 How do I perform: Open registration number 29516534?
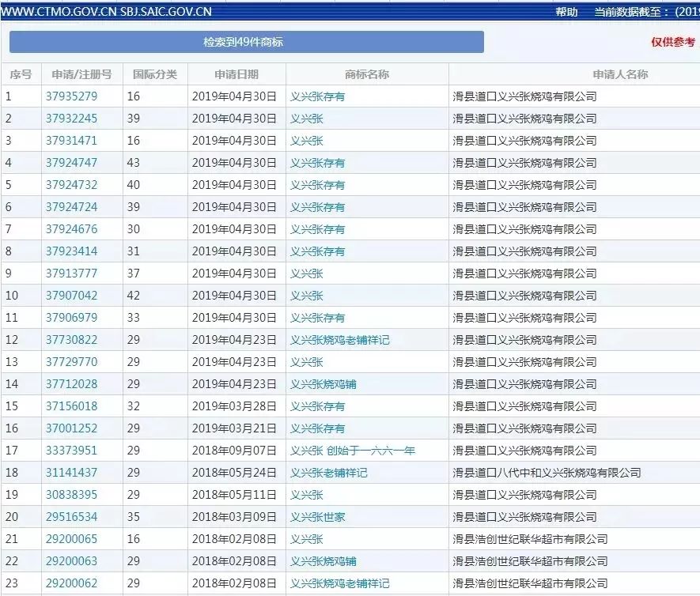[x=71, y=517]
